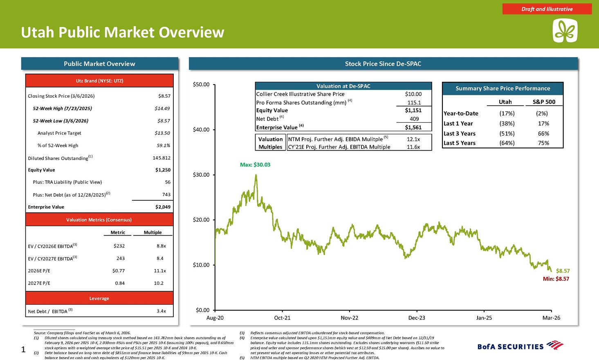The height and width of the screenshot is (364, 599).
Task: Click the Equity Value figure $1,250
Action: [163, 170]
